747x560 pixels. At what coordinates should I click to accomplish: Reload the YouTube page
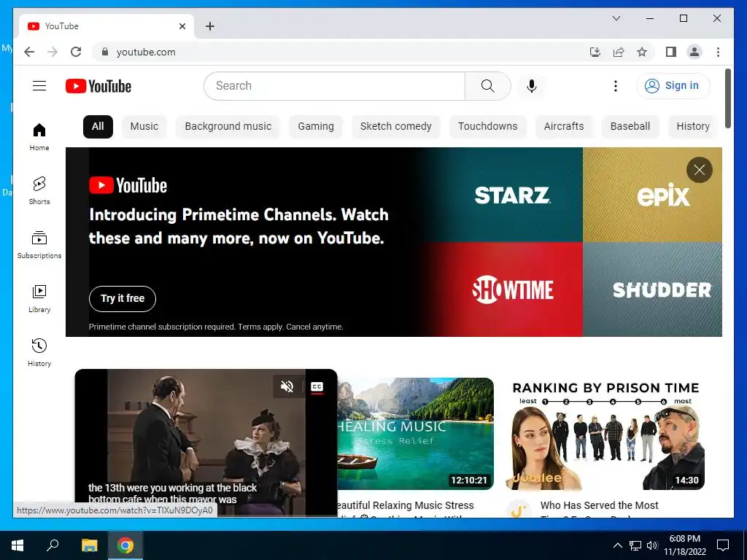[x=76, y=52]
